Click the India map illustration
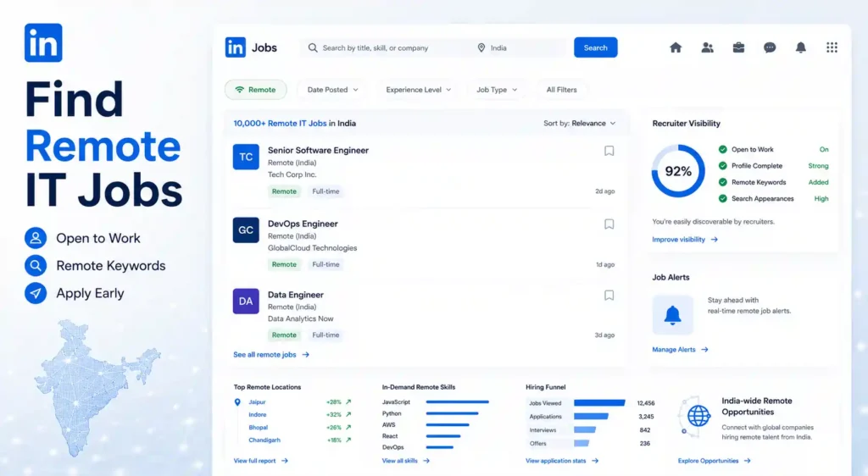Image resolution: width=868 pixels, height=476 pixels. (x=98, y=388)
